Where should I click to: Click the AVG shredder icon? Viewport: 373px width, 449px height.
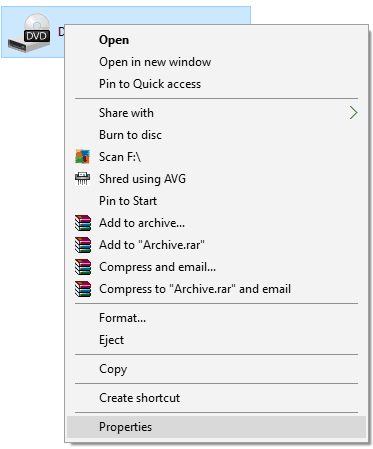click(82, 179)
